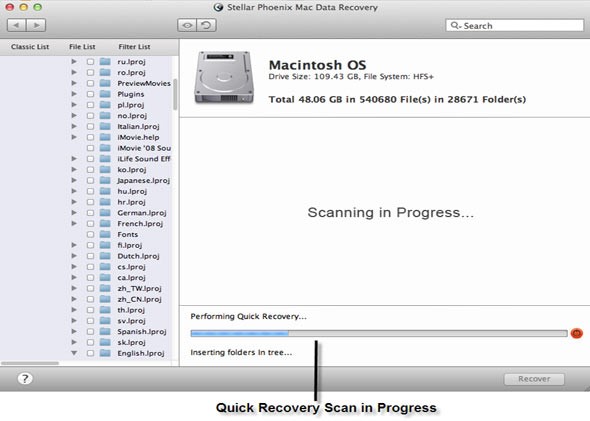
Task: Click inside the Search field
Action: coord(514,25)
